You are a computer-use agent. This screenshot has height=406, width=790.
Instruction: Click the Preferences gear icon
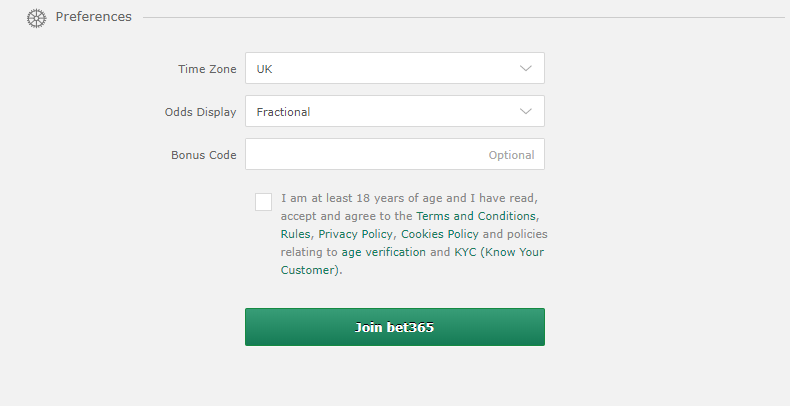point(36,18)
